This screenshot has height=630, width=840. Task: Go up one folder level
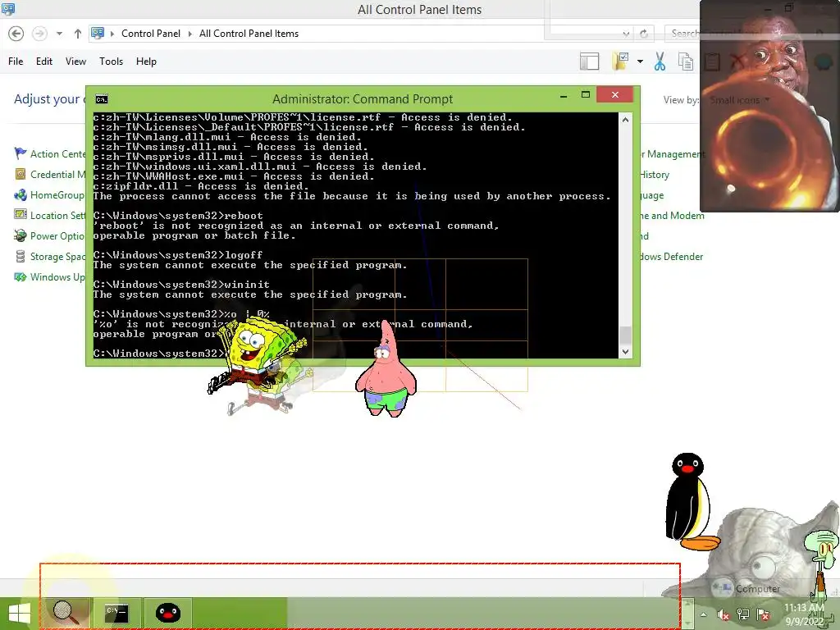pyautogui.click(x=78, y=33)
